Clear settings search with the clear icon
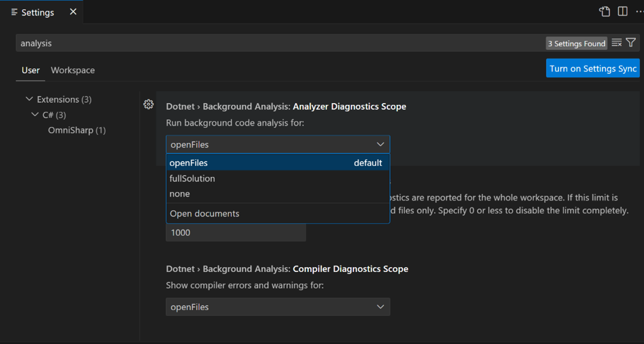The height and width of the screenshot is (344, 644). pos(616,42)
